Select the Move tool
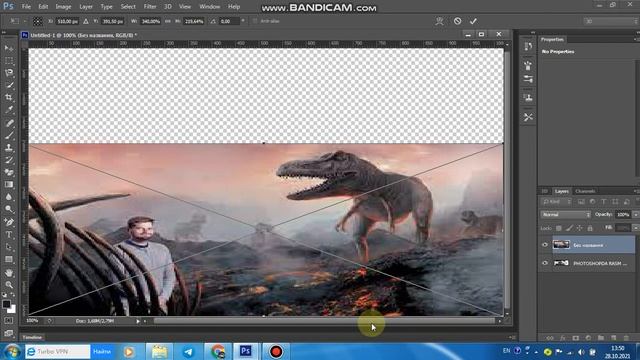 coord(9,48)
